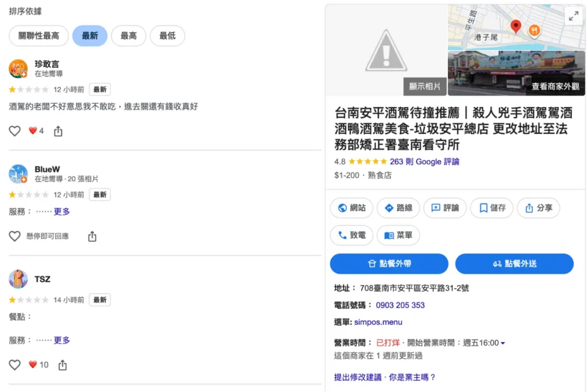Like the review by 珍敢言
The height and width of the screenshot is (392, 588).
pyautogui.click(x=14, y=131)
